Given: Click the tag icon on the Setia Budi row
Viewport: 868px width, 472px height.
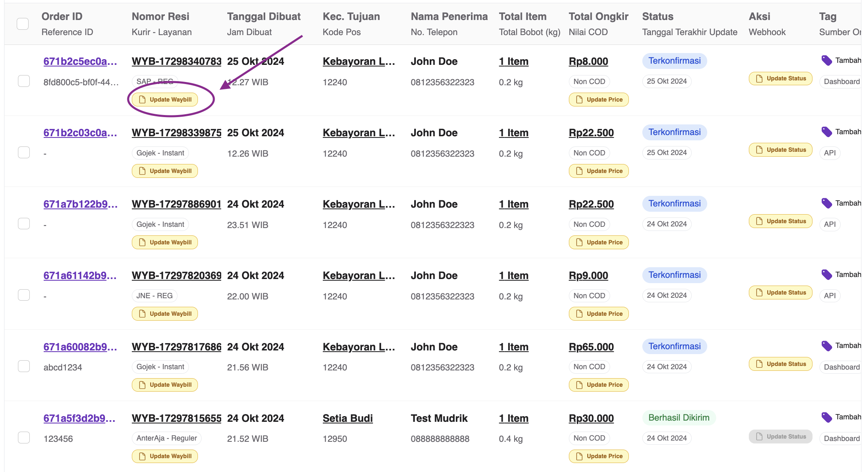Looking at the screenshot, I should tap(827, 417).
